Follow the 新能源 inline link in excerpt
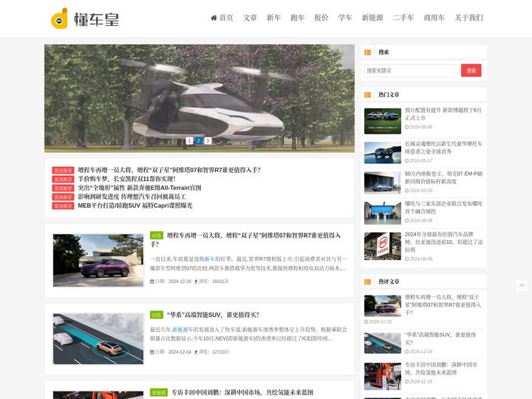The height and width of the screenshot is (399, 532). pos(180,330)
